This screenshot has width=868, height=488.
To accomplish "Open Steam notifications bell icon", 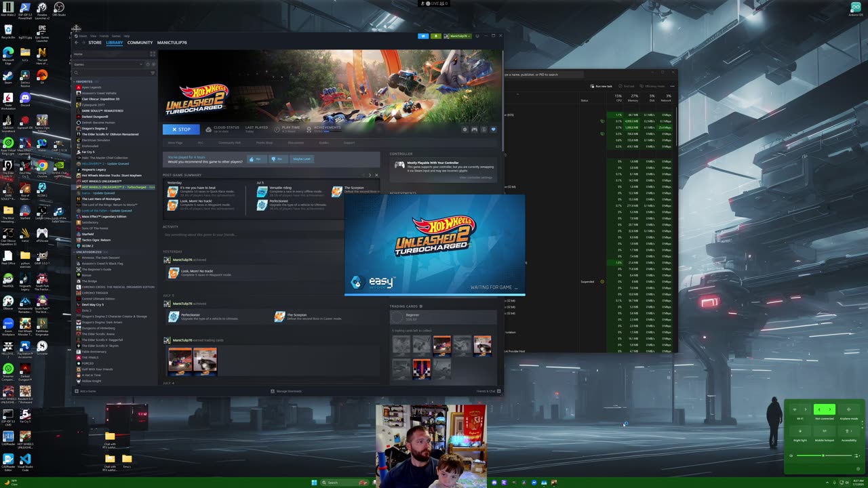I will click(436, 36).
